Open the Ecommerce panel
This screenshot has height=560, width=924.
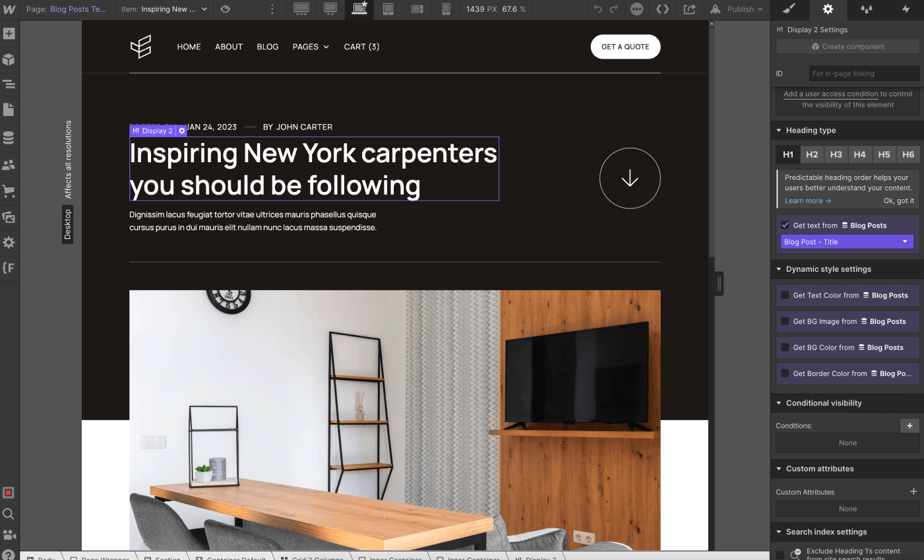coord(9,191)
